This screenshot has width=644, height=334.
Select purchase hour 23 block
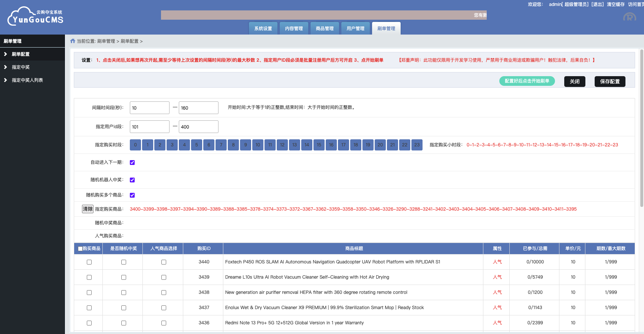click(417, 145)
